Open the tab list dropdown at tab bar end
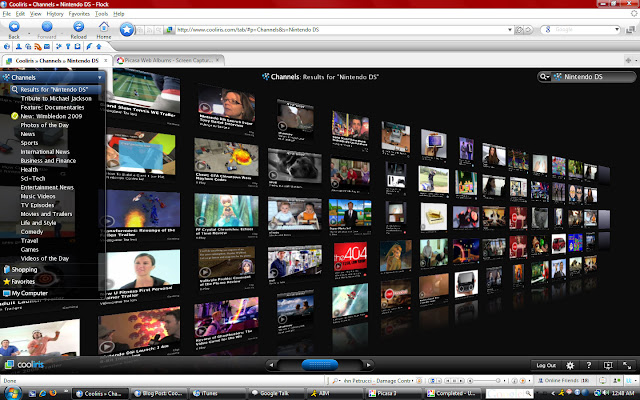Screen dimensions: 640x400 [636, 60]
